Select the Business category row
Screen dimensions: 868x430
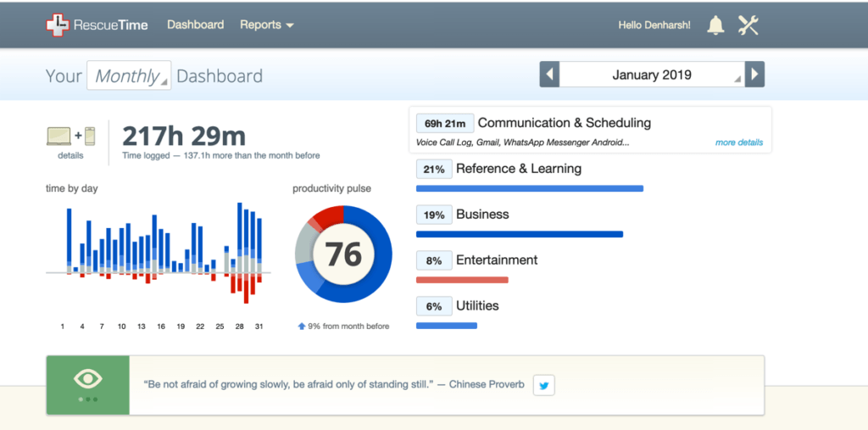click(481, 215)
